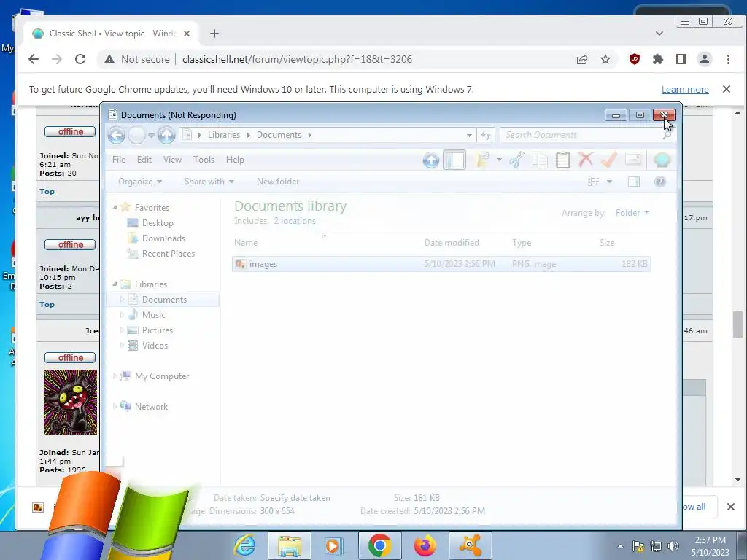Select Pictures library in navigation pane
Image resolution: width=747 pixels, height=560 pixels.
pyautogui.click(x=158, y=330)
